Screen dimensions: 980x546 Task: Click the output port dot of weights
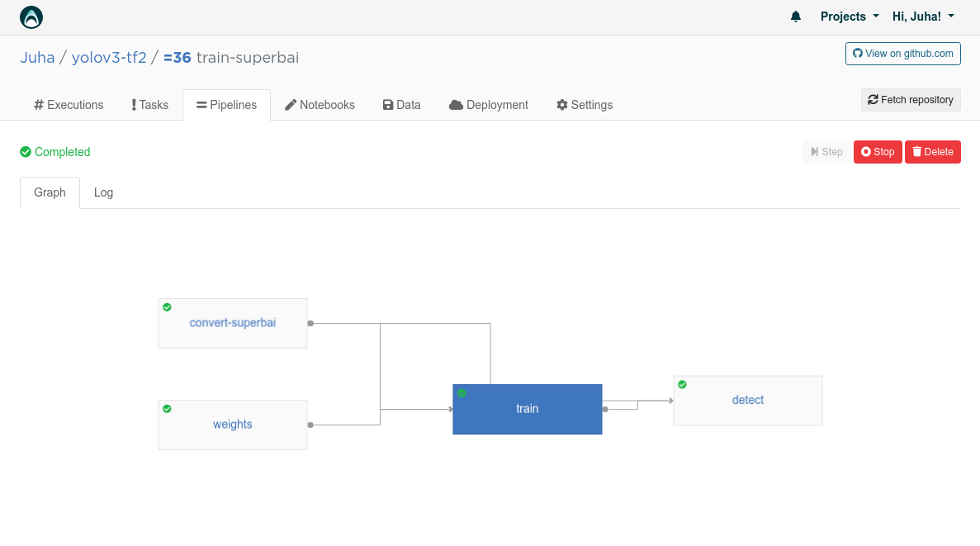point(310,425)
